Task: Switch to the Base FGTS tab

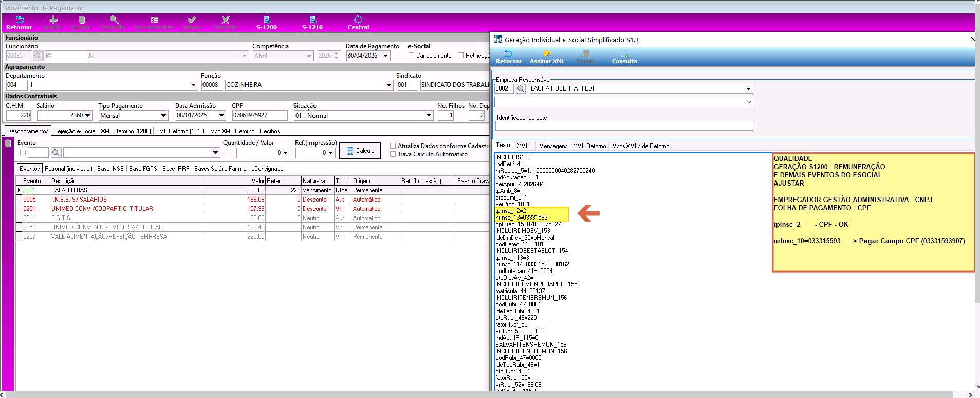Action: (143, 169)
